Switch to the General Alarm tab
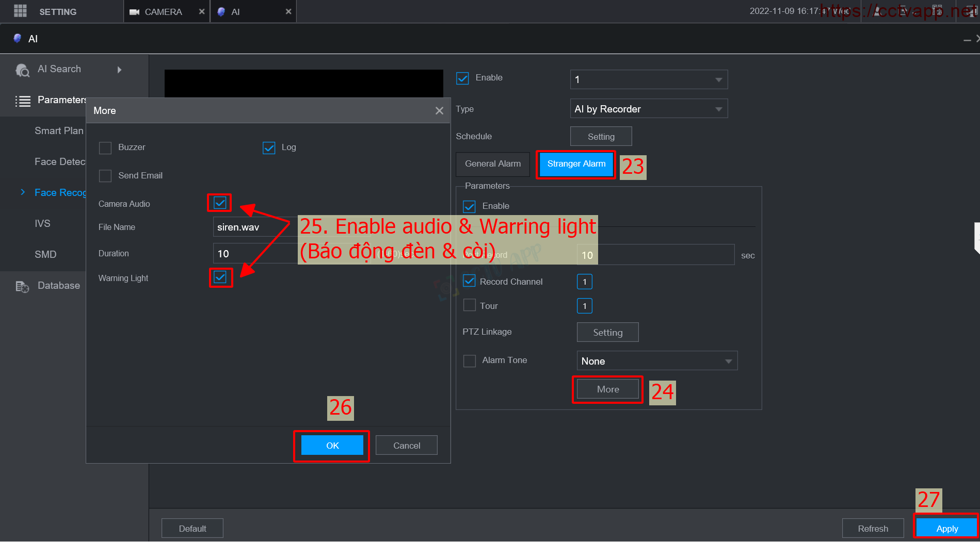Viewport: 980px width, 542px height. [492, 164]
